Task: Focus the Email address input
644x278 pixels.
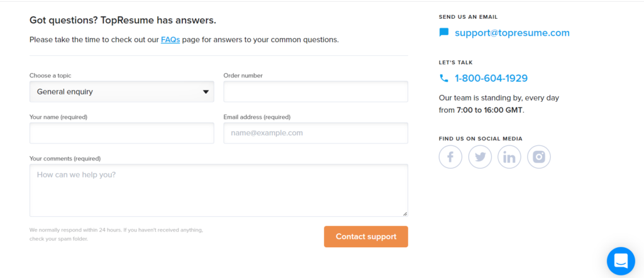Action: (316, 133)
